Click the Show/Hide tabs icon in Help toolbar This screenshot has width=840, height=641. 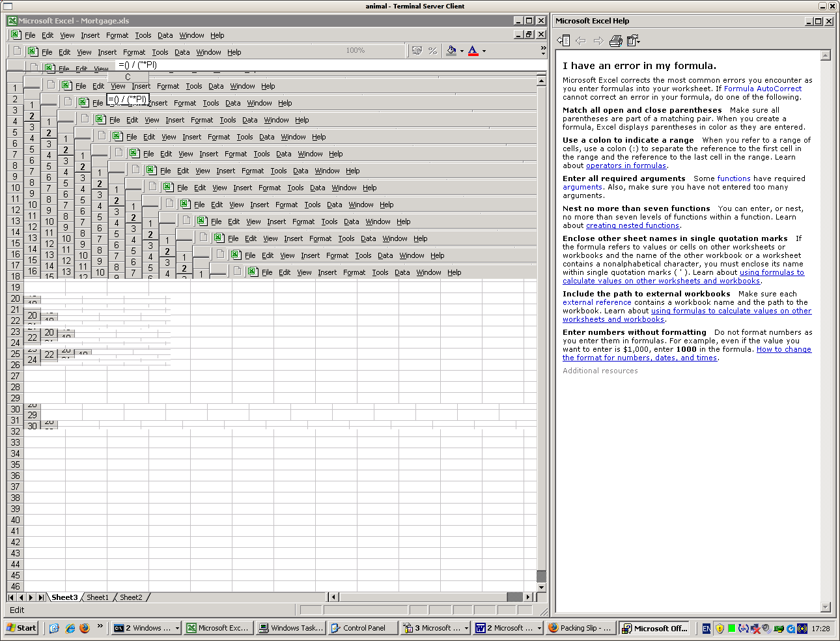pyautogui.click(x=564, y=41)
